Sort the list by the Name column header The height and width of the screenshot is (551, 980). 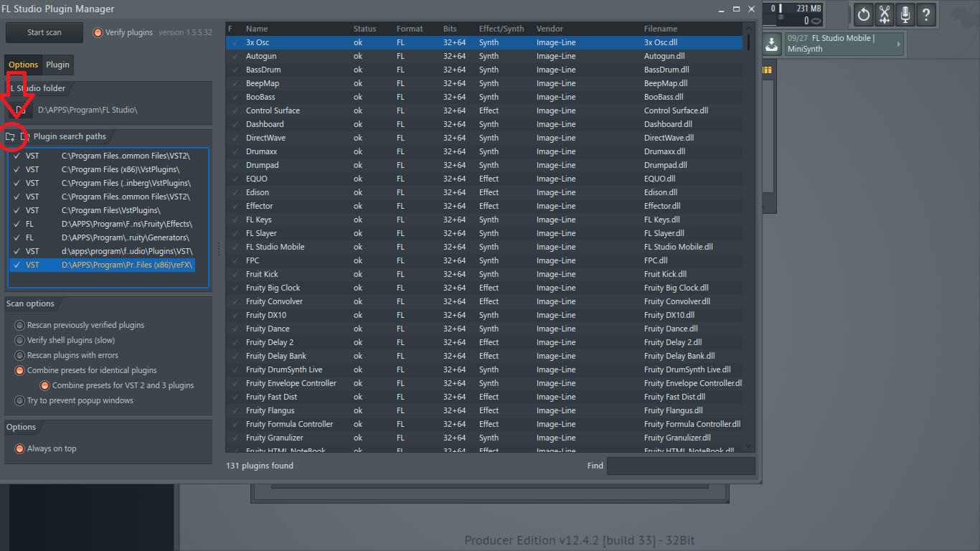point(257,29)
